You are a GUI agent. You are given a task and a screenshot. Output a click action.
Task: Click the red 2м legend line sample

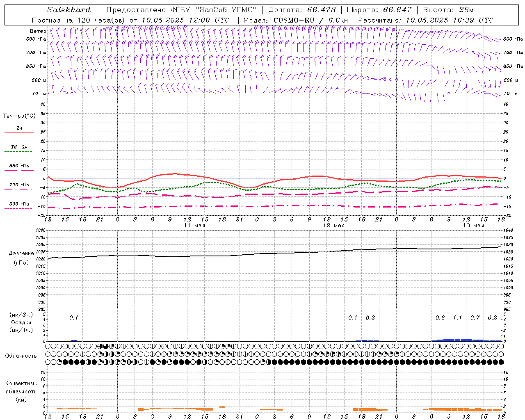[x=19, y=133]
